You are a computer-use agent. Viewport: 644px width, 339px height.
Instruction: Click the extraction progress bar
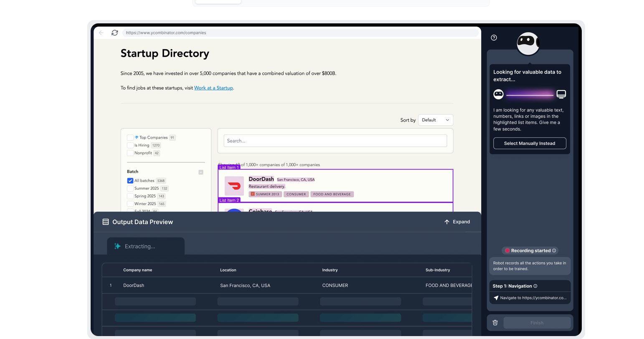pyautogui.click(x=530, y=95)
